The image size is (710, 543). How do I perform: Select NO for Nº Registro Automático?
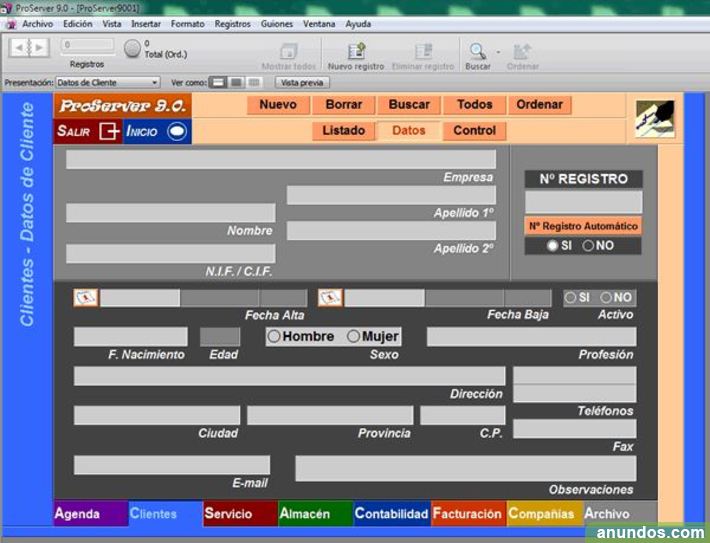(x=588, y=245)
